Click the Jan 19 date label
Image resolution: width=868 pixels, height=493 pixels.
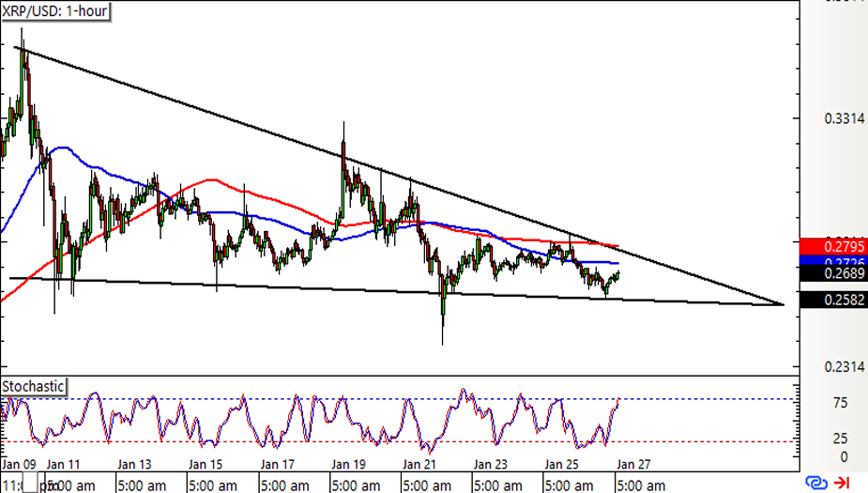pyautogui.click(x=348, y=464)
